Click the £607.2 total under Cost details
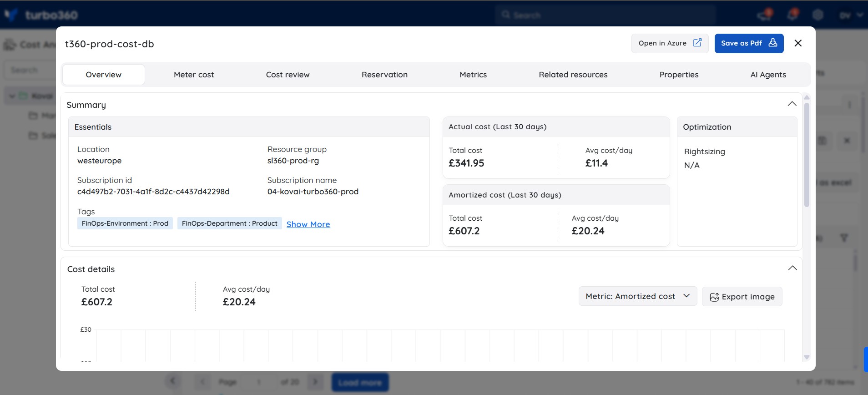 [x=97, y=302]
